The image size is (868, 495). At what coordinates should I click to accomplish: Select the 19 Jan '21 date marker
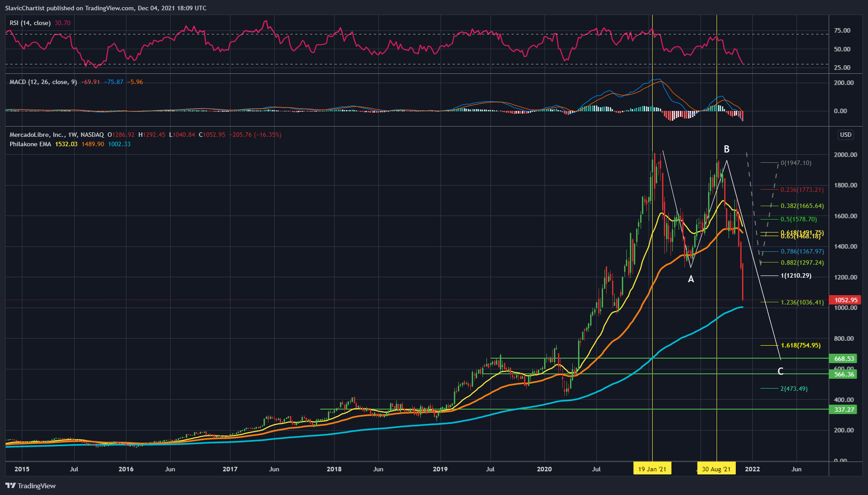tap(652, 469)
